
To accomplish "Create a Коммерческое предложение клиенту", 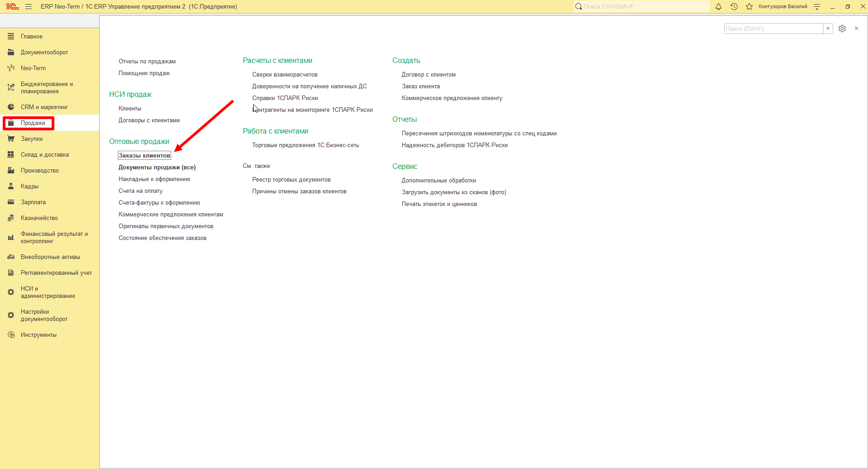I will click(x=452, y=98).
